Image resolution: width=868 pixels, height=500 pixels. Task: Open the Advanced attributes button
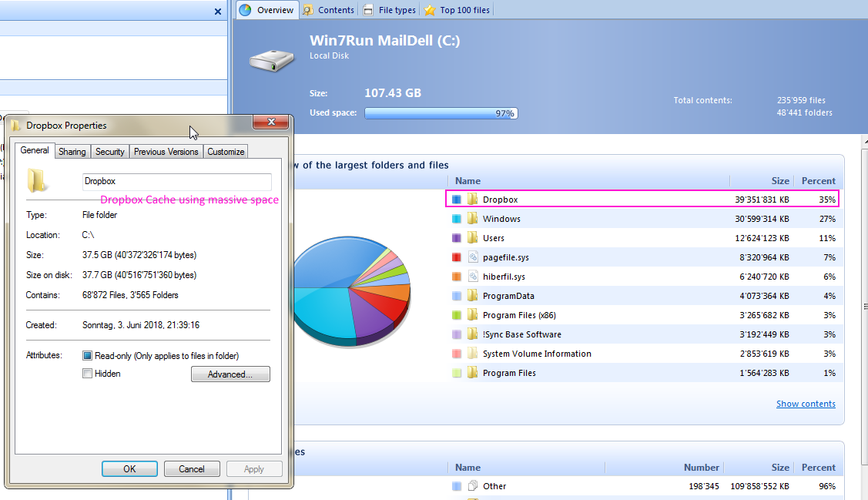(x=230, y=374)
